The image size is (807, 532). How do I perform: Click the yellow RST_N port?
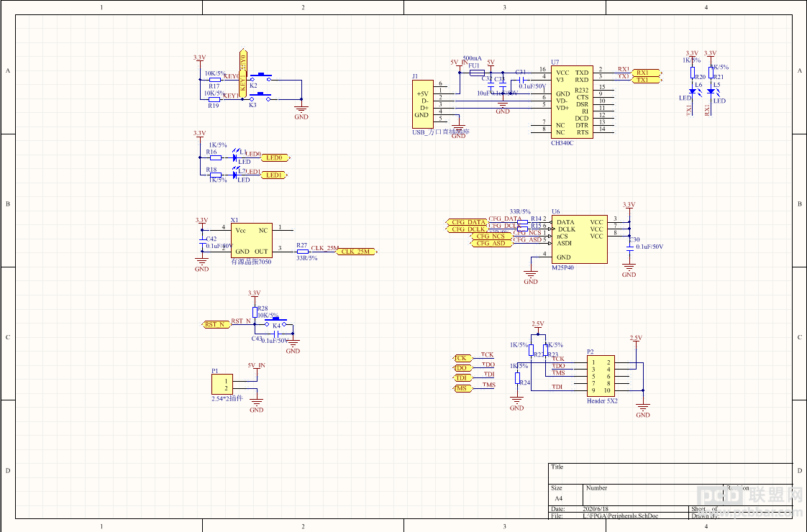click(216, 324)
